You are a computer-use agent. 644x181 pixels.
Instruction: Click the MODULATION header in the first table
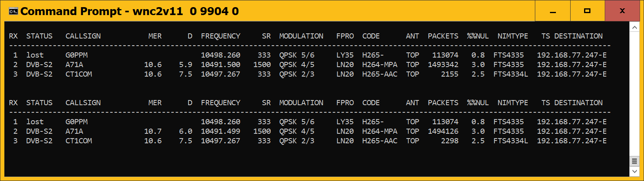click(301, 36)
